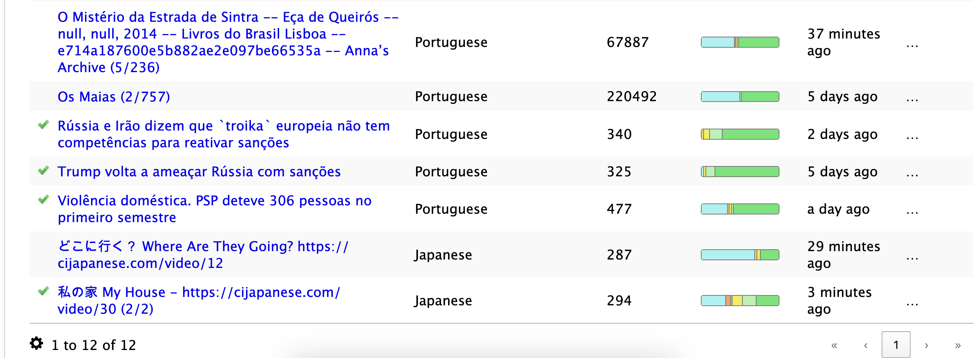This screenshot has height=358, width=980.
Task: Open the table settings gear icon
Action: click(x=36, y=343)
